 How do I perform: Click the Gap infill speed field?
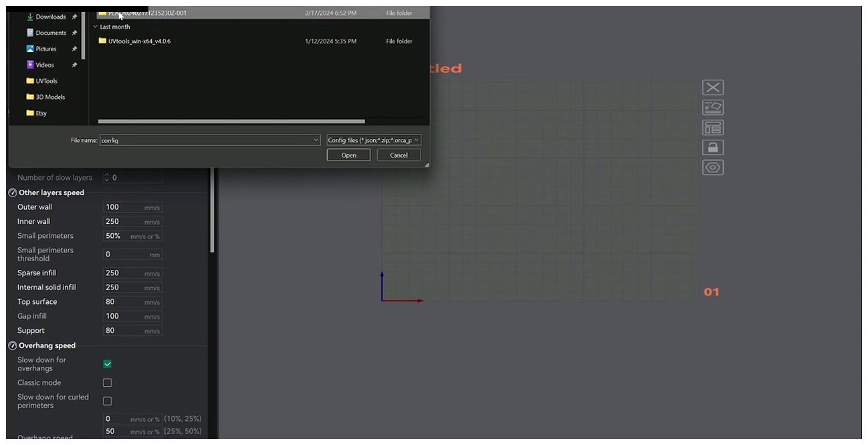(x=132, y=316)
